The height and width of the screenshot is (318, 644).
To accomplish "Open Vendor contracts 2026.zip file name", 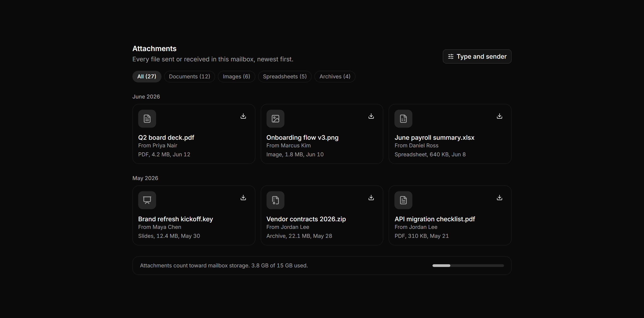I will [x=306, y=219].
